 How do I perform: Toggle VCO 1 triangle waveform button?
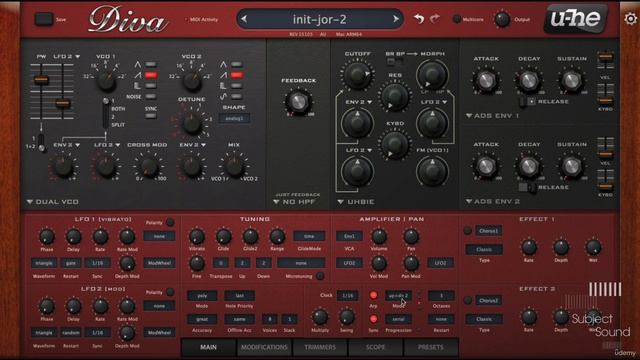coord(151,64)
